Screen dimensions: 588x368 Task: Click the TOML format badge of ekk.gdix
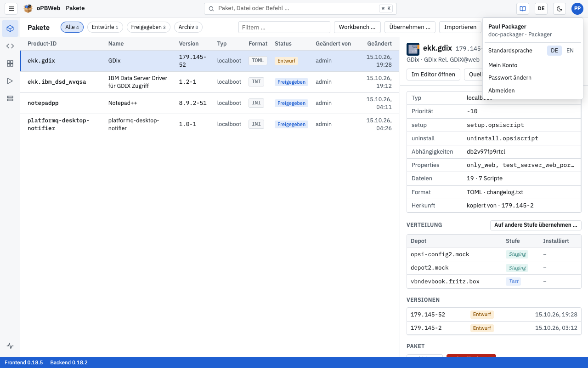[258, 61]
